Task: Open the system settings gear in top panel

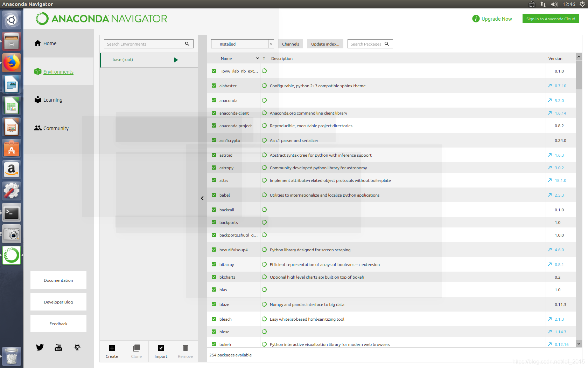Action: [x=582, y=4]
